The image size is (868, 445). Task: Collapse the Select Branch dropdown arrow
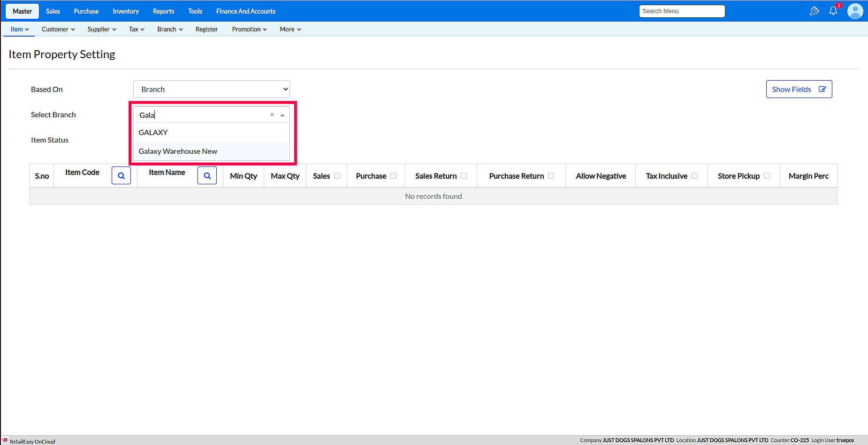point(282,115)
